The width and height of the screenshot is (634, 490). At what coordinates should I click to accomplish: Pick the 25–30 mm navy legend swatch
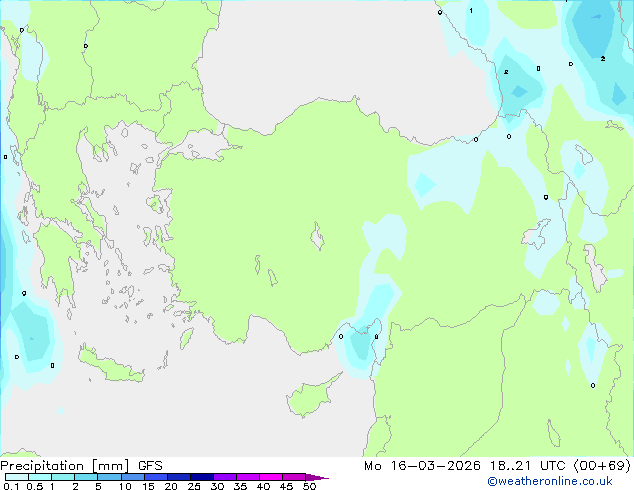pyautogui.click(x=202, y=477)
